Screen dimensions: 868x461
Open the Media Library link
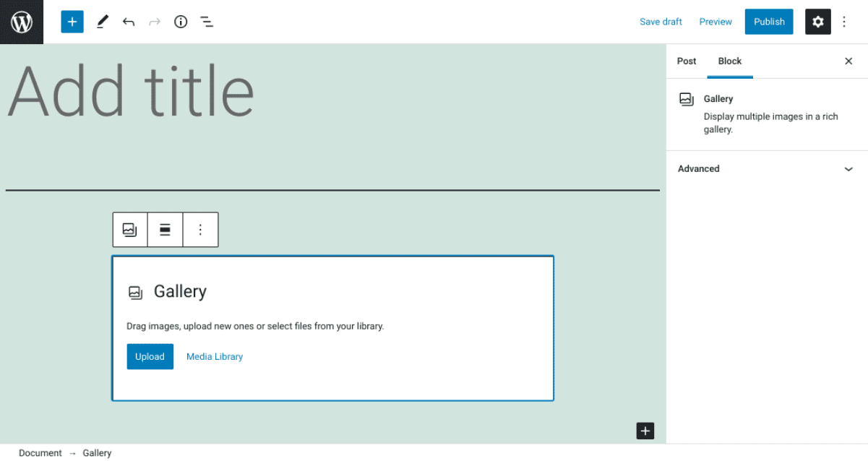(215, 356)
